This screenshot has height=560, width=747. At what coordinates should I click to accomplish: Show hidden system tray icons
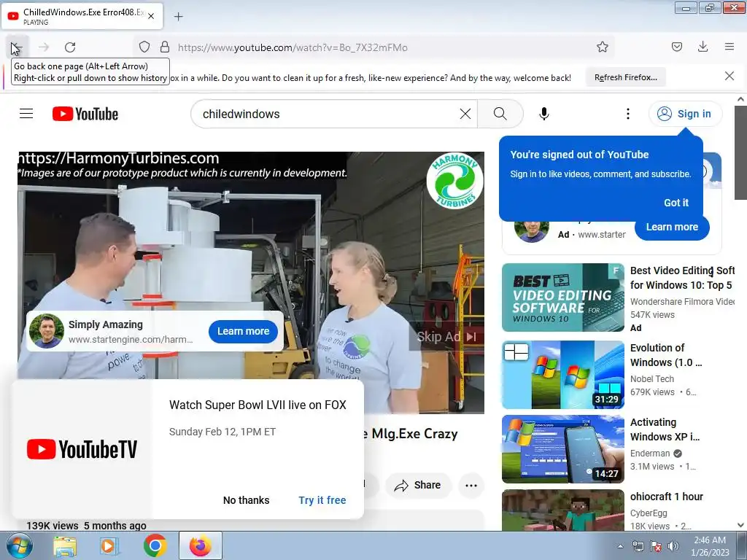620,546
